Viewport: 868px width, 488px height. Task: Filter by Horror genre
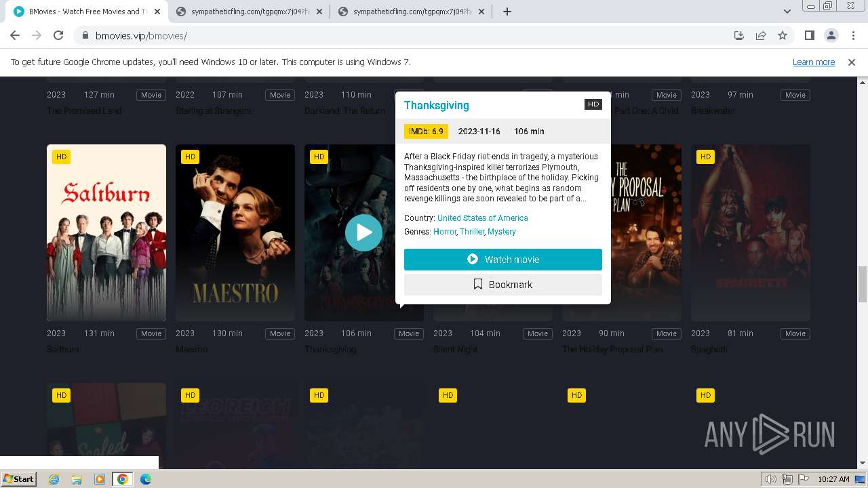coord(445,232)
